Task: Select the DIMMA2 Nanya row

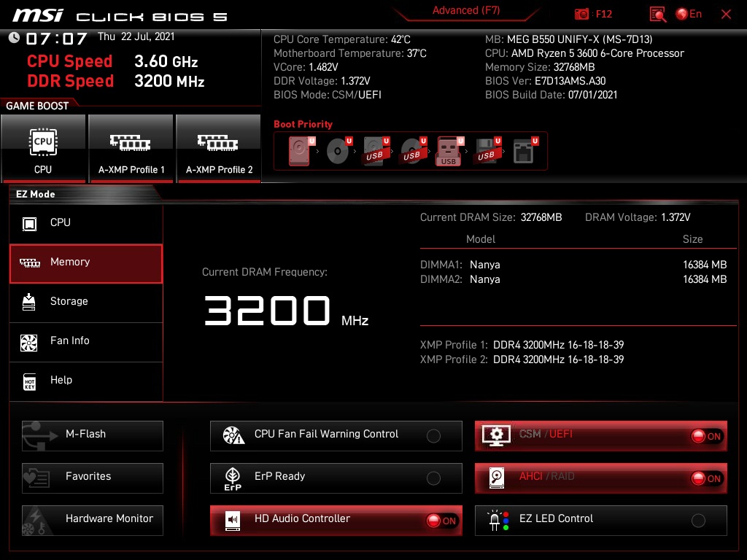Action: (x=573, y=279)
